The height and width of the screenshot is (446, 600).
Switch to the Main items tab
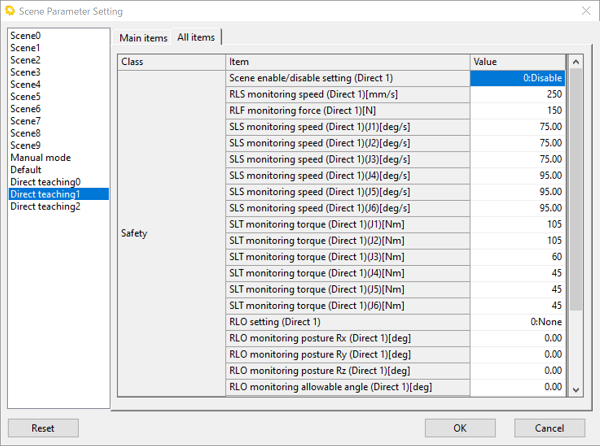(143, 38)
